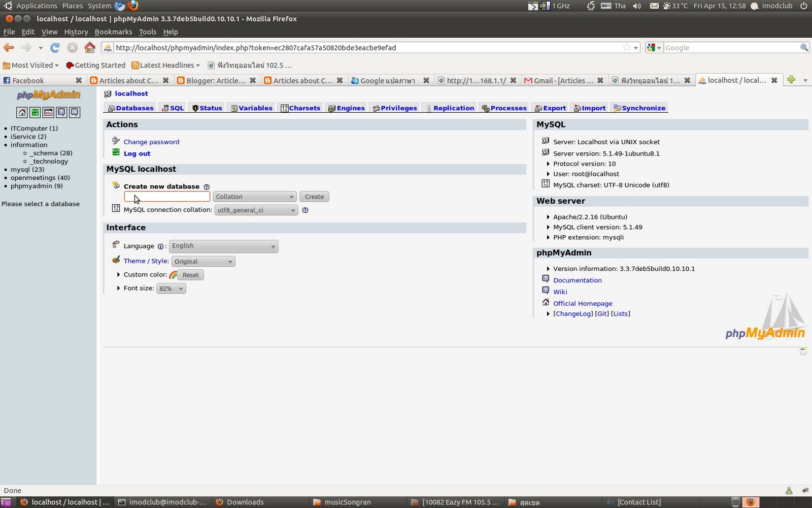812x508 pixels.
Task: Switch to the Gmail browser tab
Action: point(564,80)
